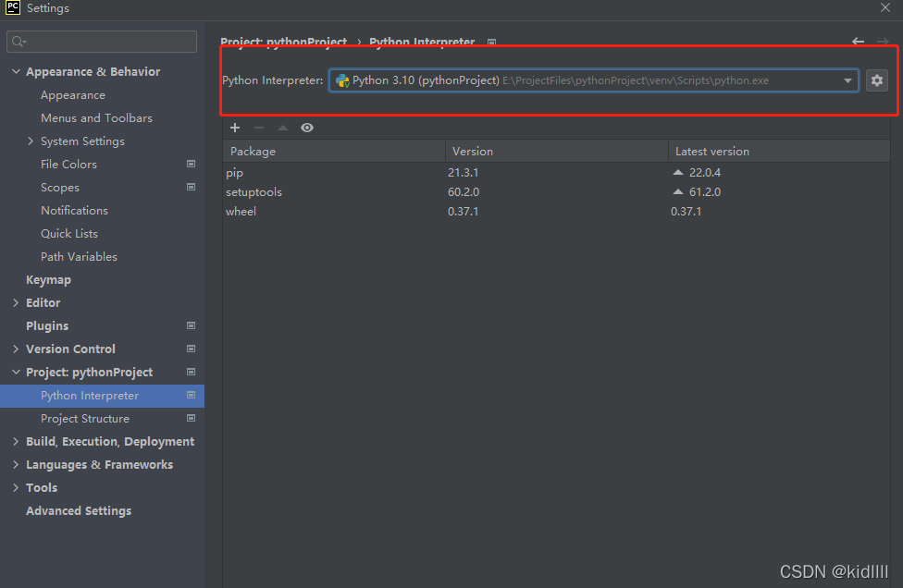Image resolution: width=903 pixels, height=588 pixels.
Task: Expand the Editor section
Action: click(16, 302)
